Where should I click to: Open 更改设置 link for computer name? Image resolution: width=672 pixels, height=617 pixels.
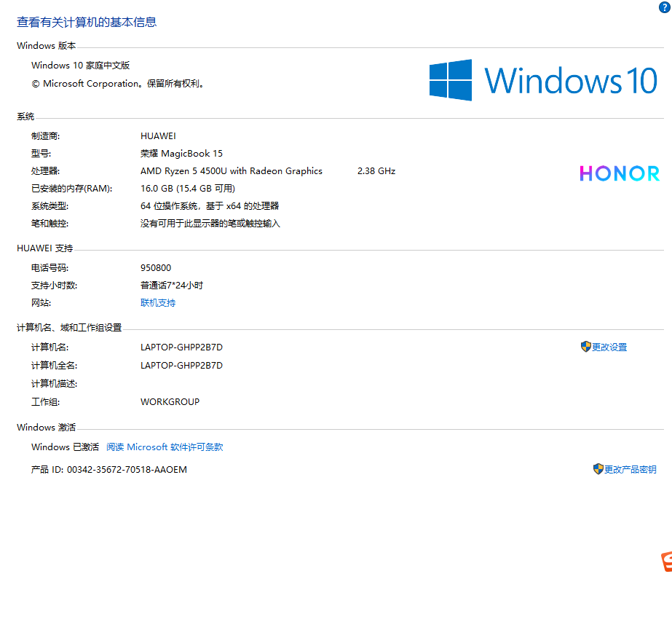609,347
